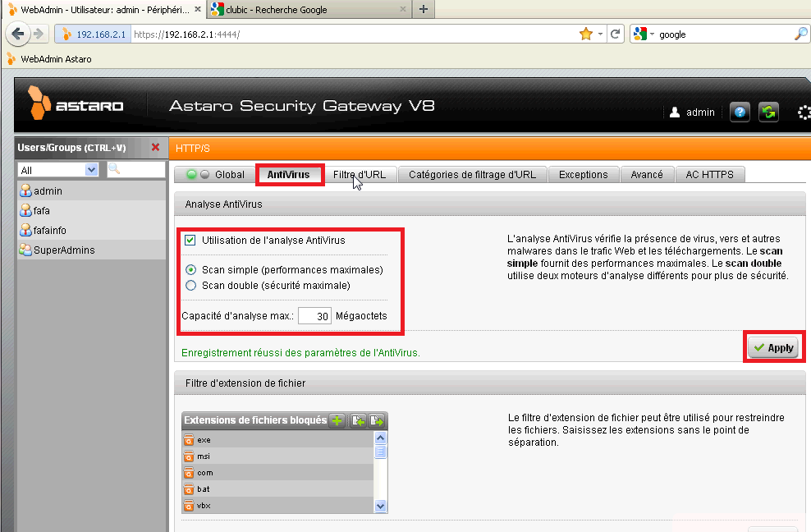811x532 pixels.
Task: Open the bookmark star dropdown arrow
Action: point(600,34)
